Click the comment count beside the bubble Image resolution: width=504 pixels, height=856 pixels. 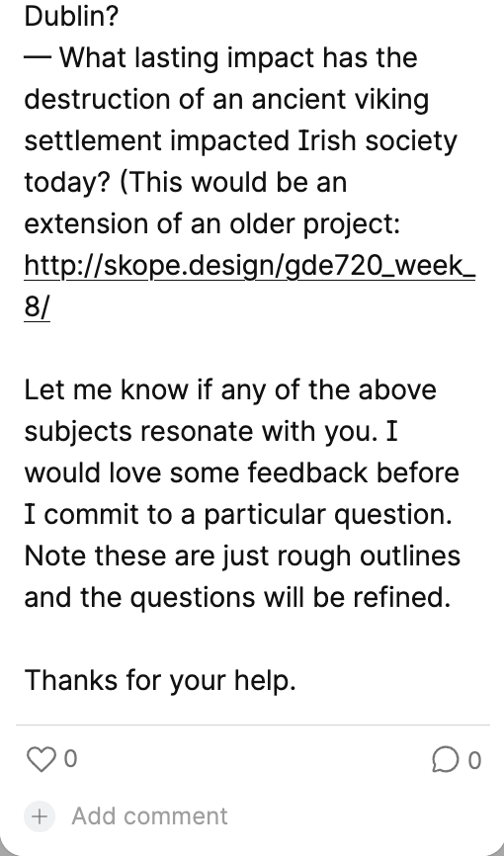[x=474, y=760]
